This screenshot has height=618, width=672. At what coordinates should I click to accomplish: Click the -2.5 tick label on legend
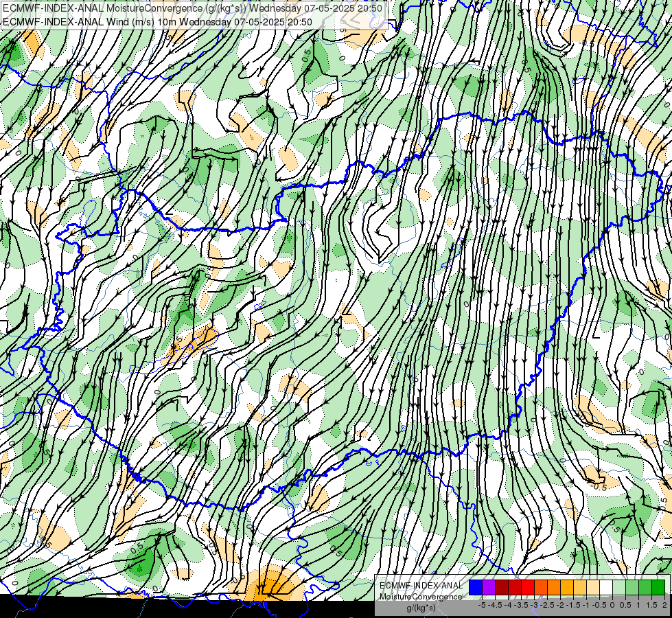[x=547, y=605]
